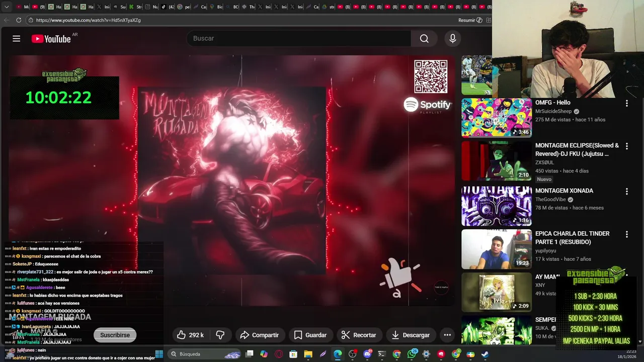Viewport: 644px width, 362px height.
Task: Open Task View from the taskbar
Action: click(x=249, y=354)
